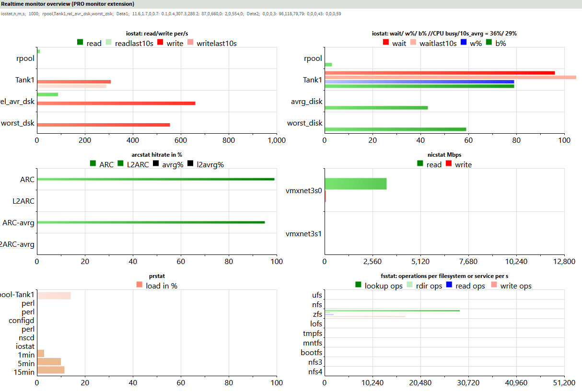Image resolution: width=582 pixels, height=392 pixels.
Task: Click the 'arcstat hitrate in %' chart title
Action: pos(157,155)
